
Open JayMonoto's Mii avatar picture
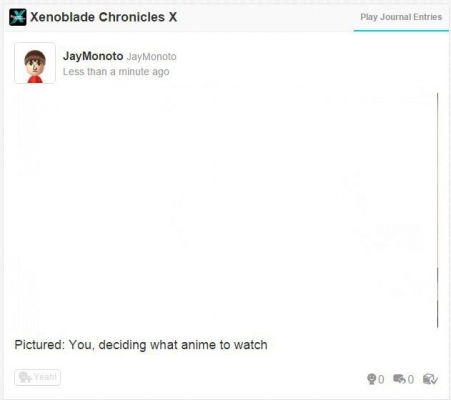tap(35, 63)
